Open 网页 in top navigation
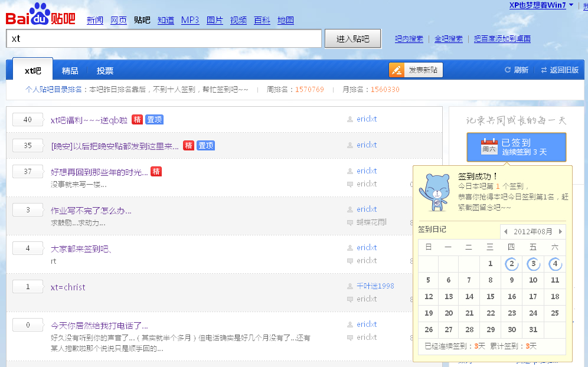Screen dimensions: 588x367 119,20
